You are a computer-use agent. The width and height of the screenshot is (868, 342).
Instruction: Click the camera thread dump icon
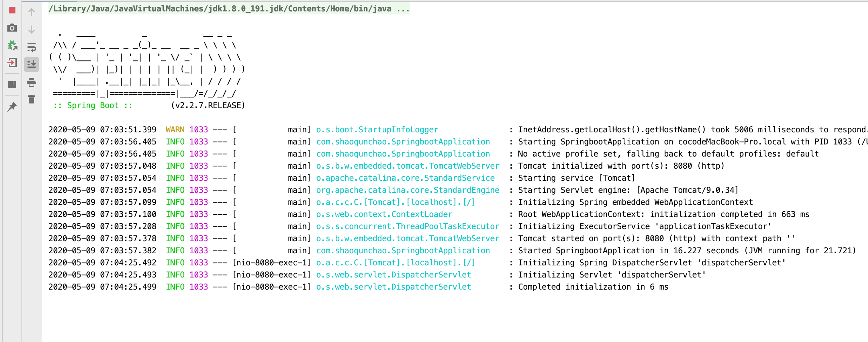(x=12, y=28)
